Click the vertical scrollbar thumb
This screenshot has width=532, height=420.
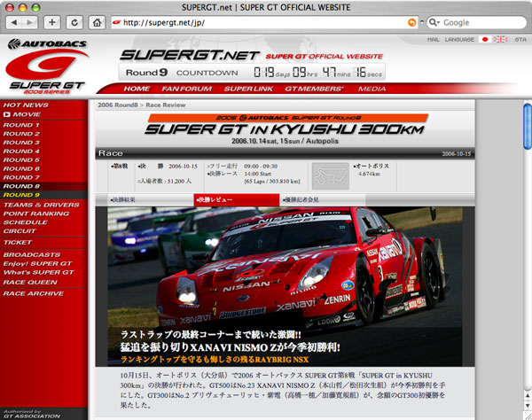coord(528,127)
